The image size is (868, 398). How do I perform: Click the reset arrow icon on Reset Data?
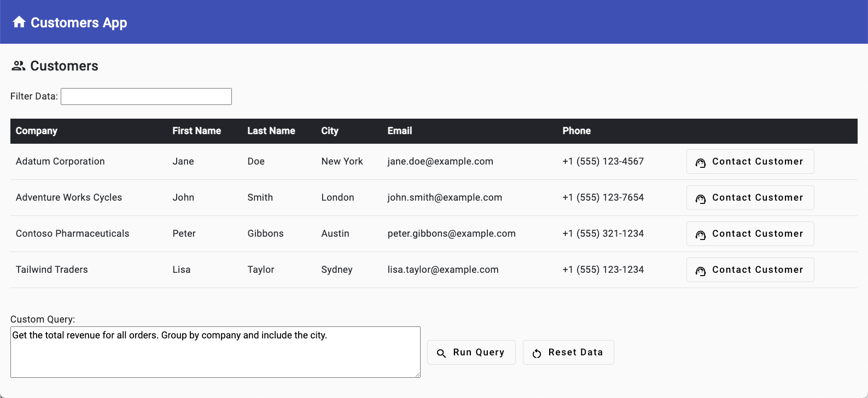(x=537, y=353)
